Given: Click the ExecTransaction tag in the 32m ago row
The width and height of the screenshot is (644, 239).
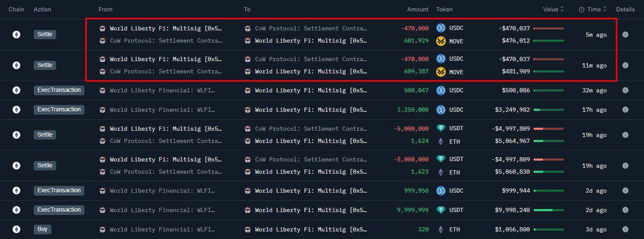Looking at the screenshot, I should coord(59,90).
